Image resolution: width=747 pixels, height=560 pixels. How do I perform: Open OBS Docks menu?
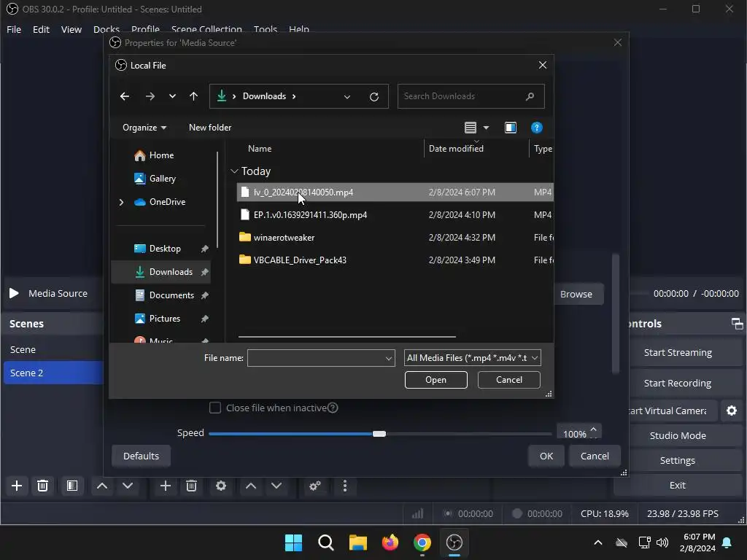tap(107, 29)
